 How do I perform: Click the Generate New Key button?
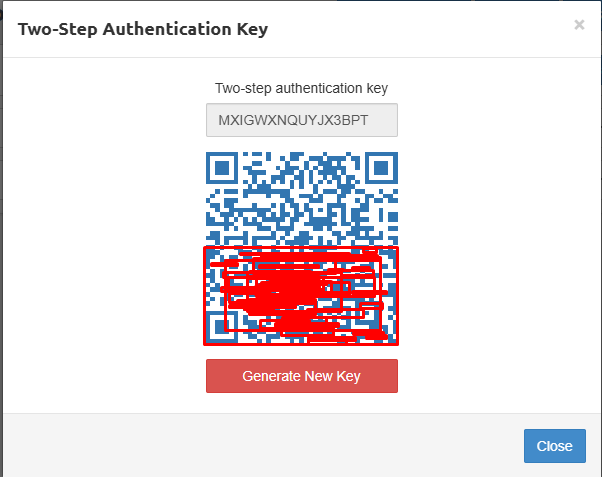pyautogui.click(x=301, y=376)
